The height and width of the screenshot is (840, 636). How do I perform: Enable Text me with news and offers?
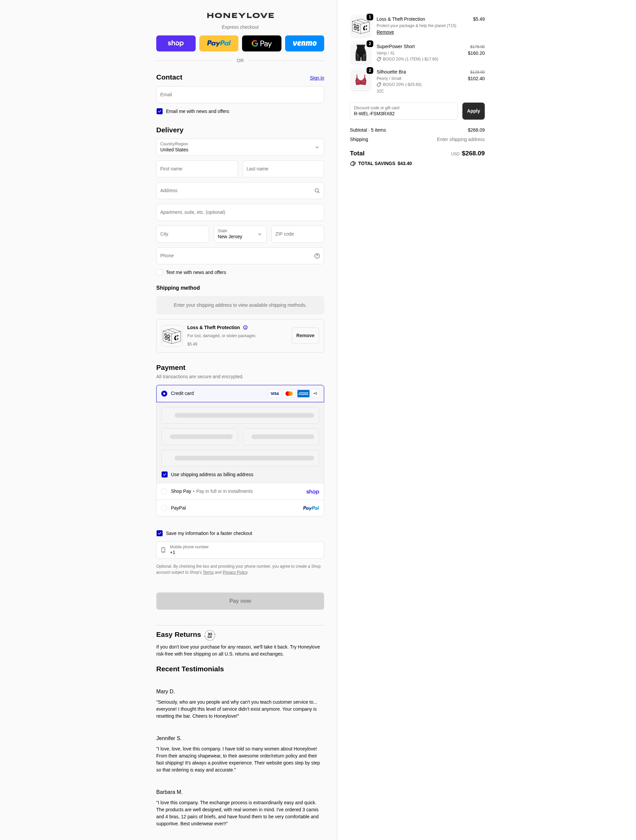(160, 272)
